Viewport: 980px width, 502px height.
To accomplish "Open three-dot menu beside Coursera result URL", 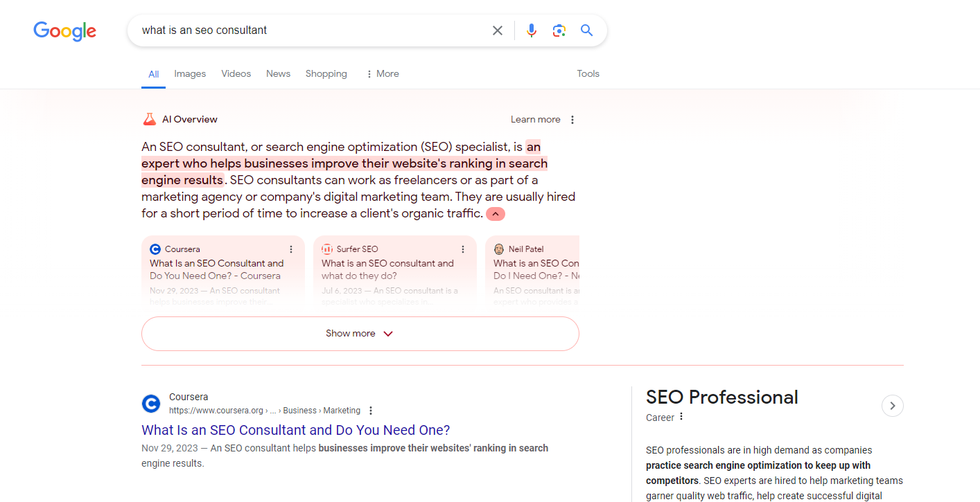I will click(x=371, y=411).
